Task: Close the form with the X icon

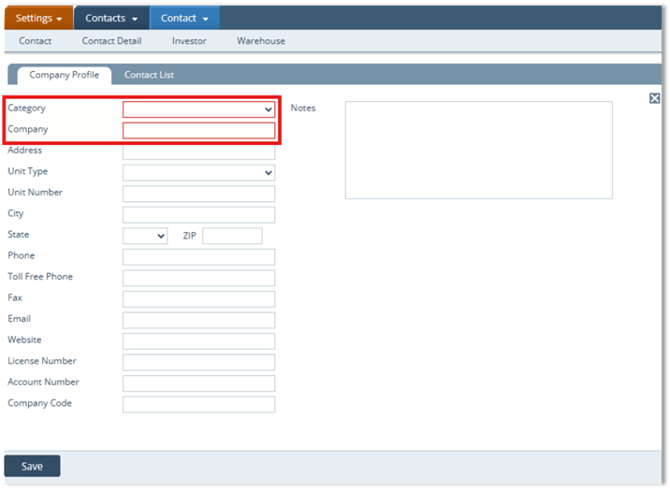Action: 654,98
